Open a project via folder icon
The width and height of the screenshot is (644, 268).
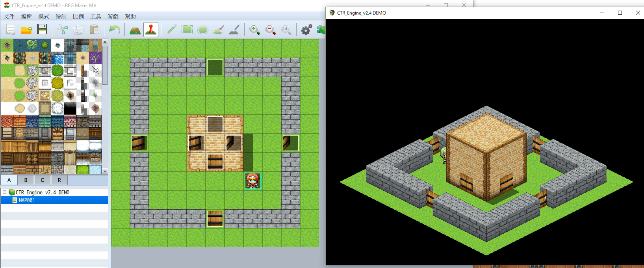click(x=26, y=30)
